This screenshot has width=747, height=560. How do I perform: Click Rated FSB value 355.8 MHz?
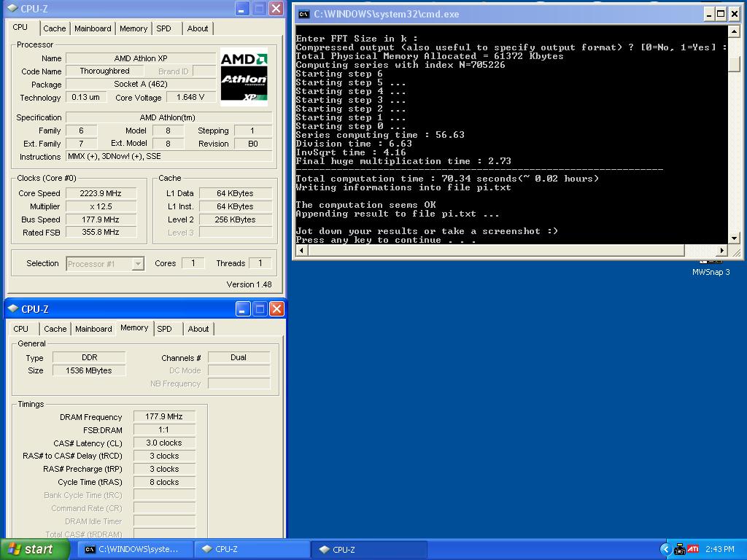click(101, 233)
